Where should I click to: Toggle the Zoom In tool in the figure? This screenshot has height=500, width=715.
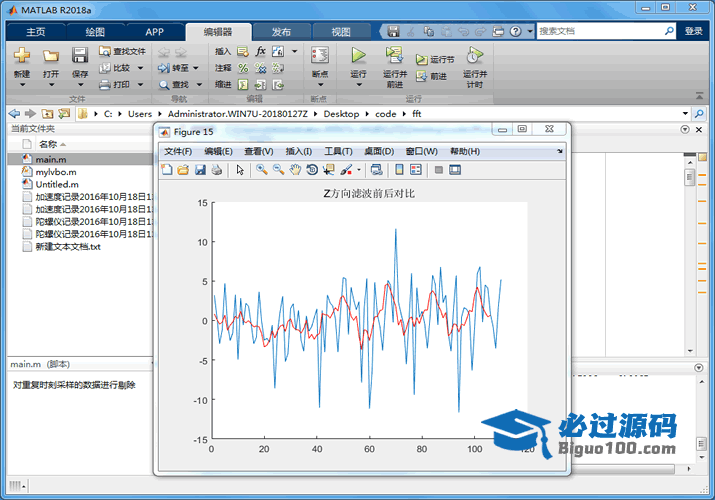pos(261,170)
